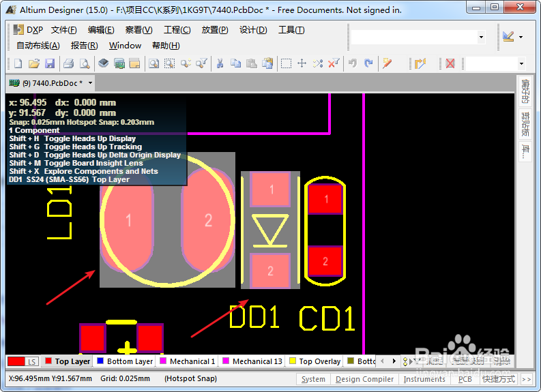Screen dimensions: 541x392
Task: Switch to Bottom Layer tab
Action: (125, 361)
